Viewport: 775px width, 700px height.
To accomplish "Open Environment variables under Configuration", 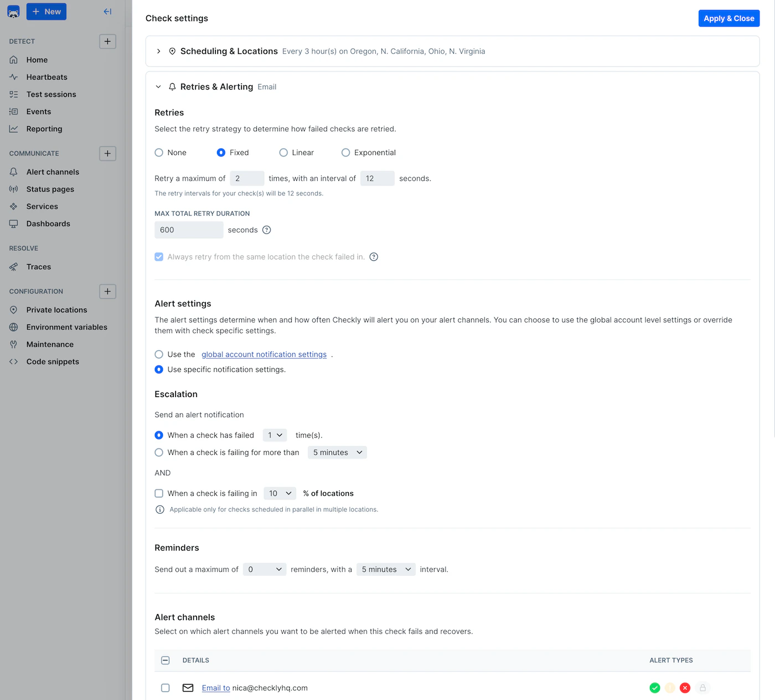I will [x=67, y=327].
